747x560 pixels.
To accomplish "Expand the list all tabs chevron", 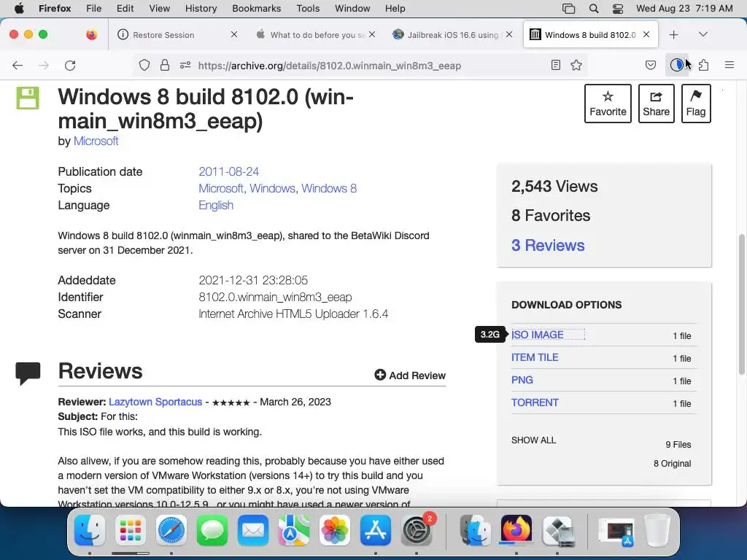I will (703, 34).
